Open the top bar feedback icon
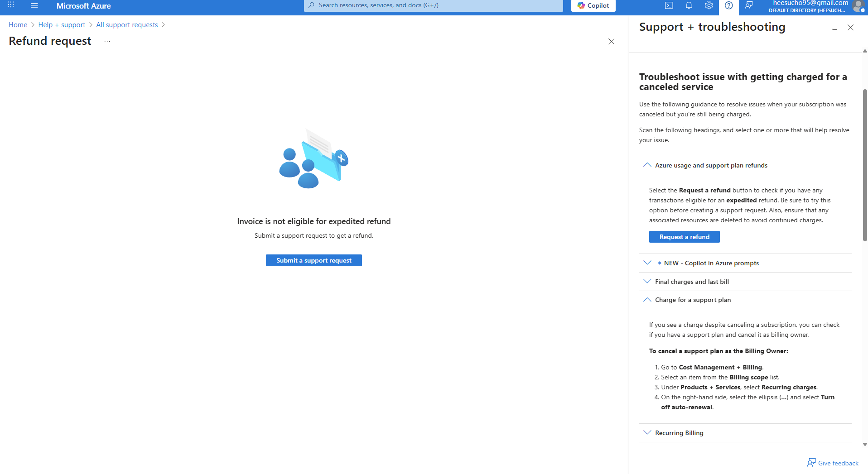 [x=748, y=5]
